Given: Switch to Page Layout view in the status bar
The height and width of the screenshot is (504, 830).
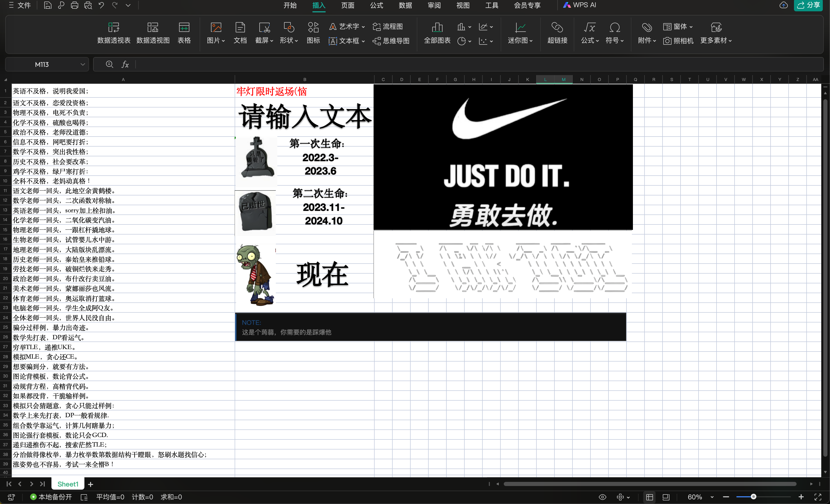Looking at the screenshot, I should click(x=666, y=497).
